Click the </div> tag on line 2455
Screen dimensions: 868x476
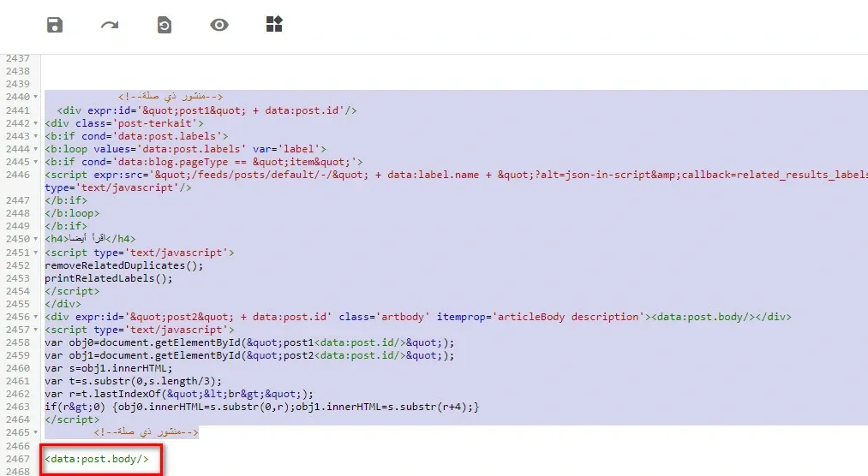tap(63, 304)
